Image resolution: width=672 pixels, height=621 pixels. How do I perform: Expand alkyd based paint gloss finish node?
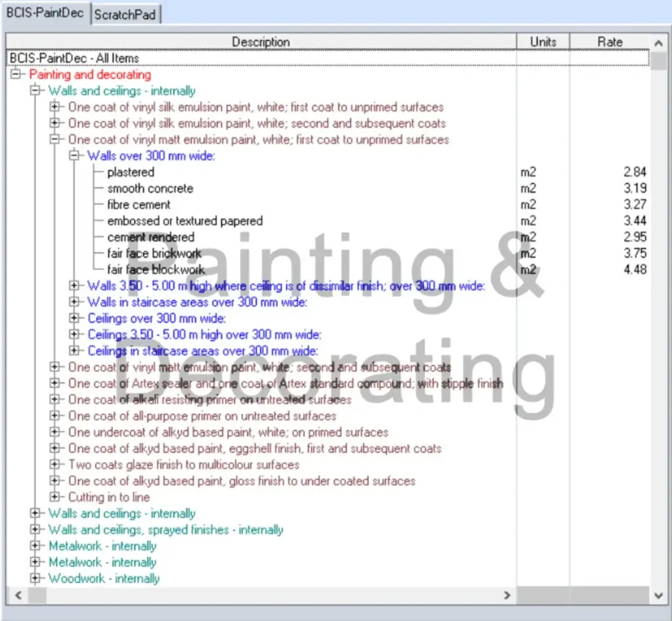(x=54, y=481)
